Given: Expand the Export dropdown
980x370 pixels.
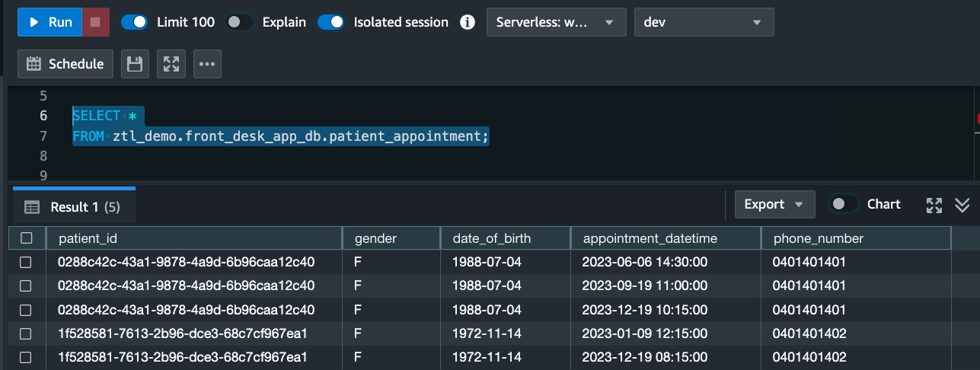Looking at the screenshot, I should pos(774,204).
